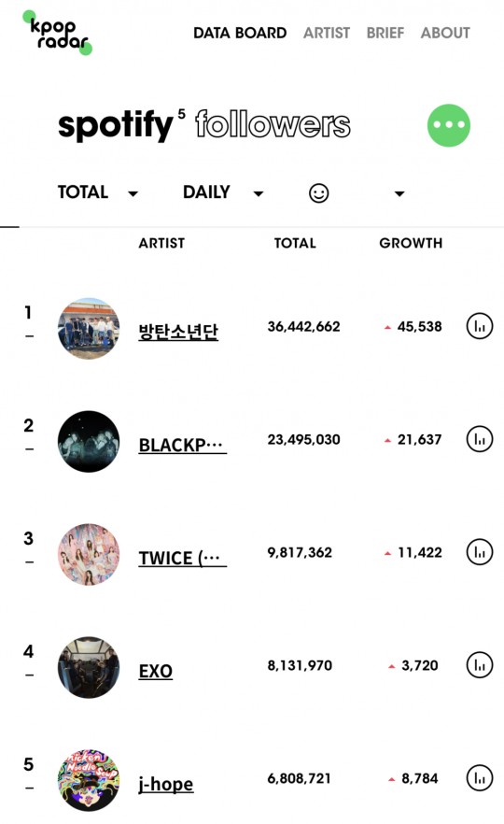
Task: Open the 방탄소년단 artist link
Action: click(x=178, y=332)
